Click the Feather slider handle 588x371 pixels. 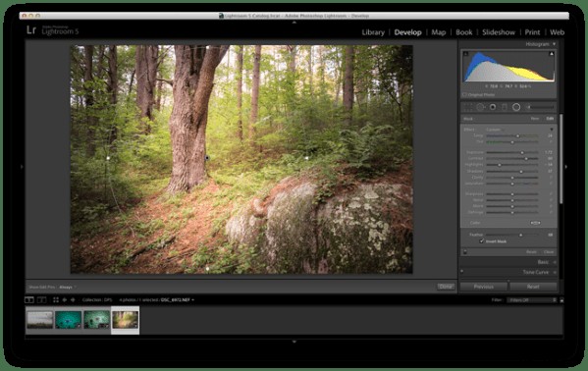tap(521, 235)
